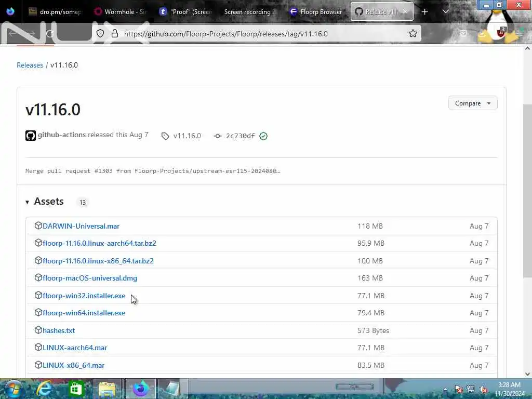This screenshot has width=532, height=399.
Task: Download DARWIN-Universal.mar
Action: coord(81,226)
